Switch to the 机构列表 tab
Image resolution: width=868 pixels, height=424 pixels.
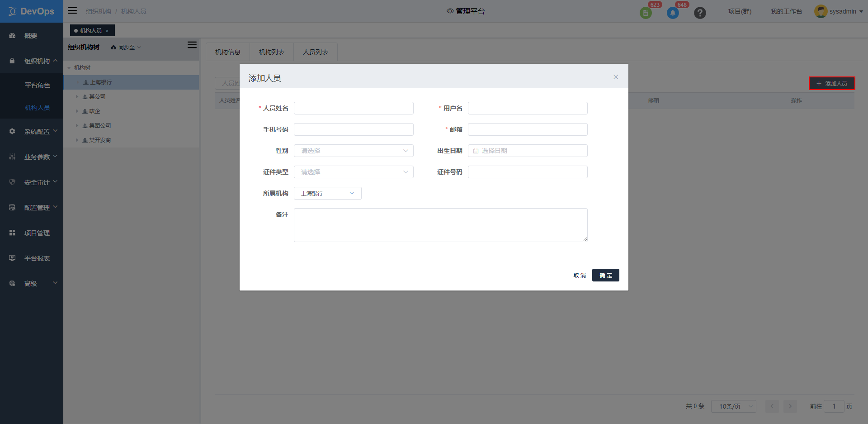[x=272, y=52]
